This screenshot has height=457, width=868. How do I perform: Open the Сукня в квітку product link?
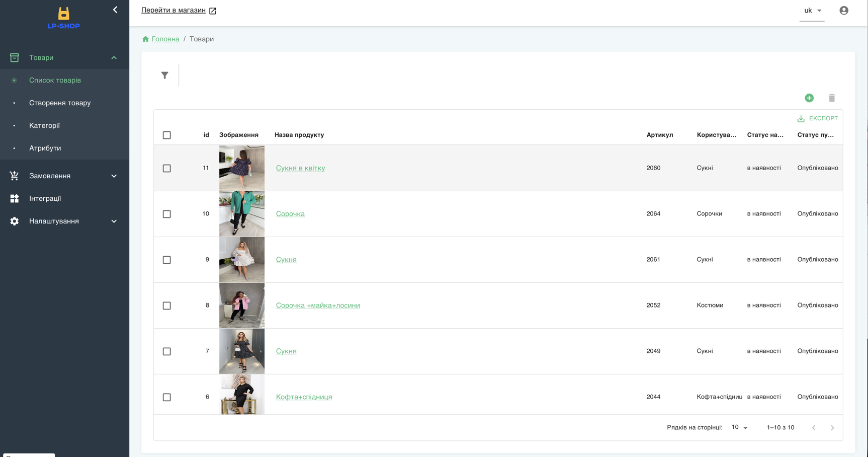(300, 168)
